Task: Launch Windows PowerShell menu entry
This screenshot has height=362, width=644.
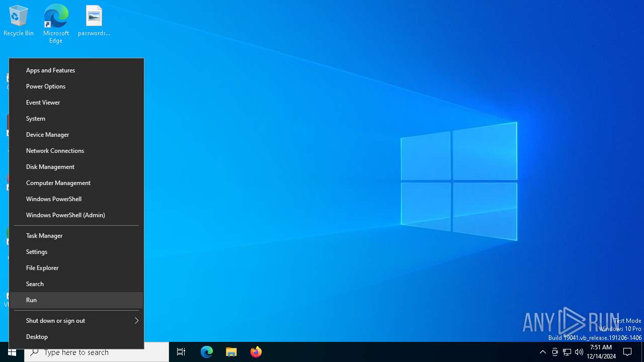Action: click(x=76, y=199)
